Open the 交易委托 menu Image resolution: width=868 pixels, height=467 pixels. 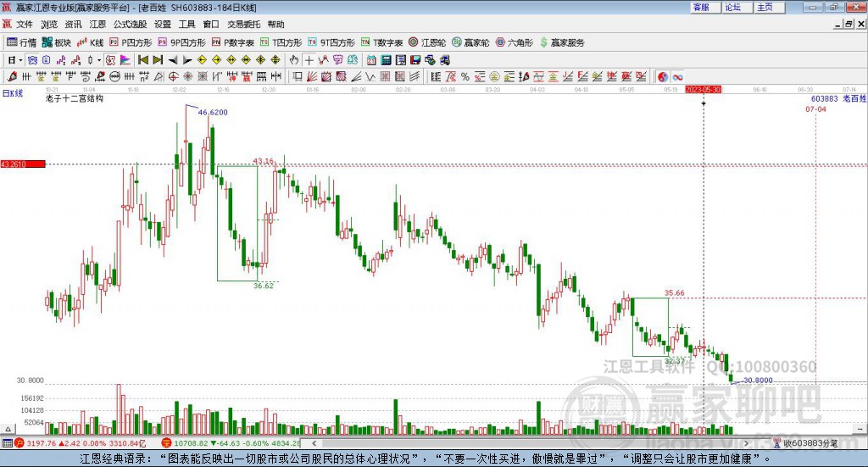pyautogui.click(x=243, y=25)
